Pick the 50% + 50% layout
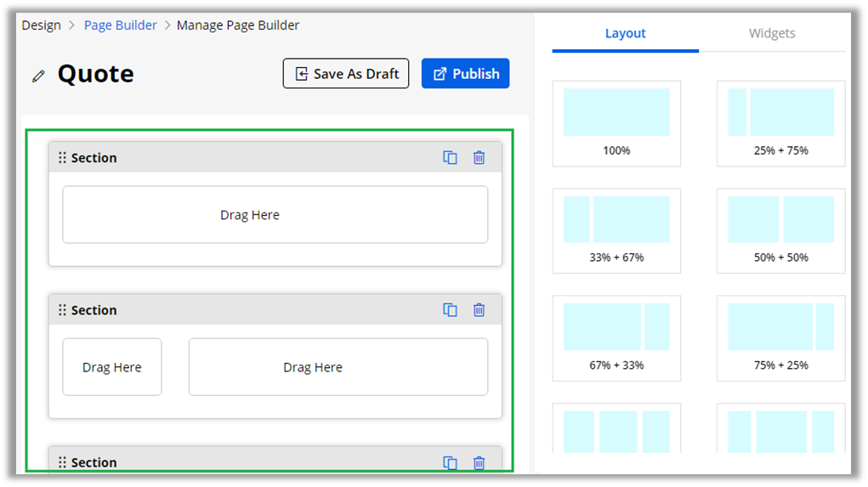The height and width of the screenshot is (487, 868). tap(780, 230)
